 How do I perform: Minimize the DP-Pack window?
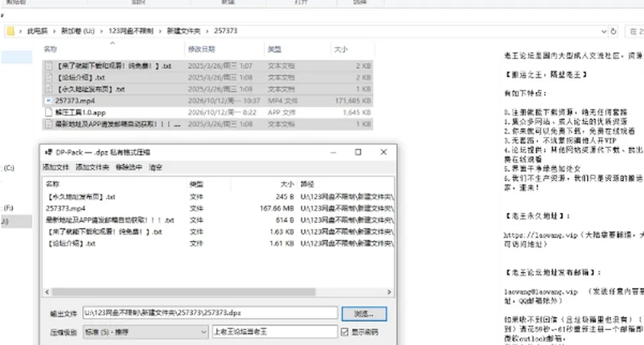pos(333,152)
